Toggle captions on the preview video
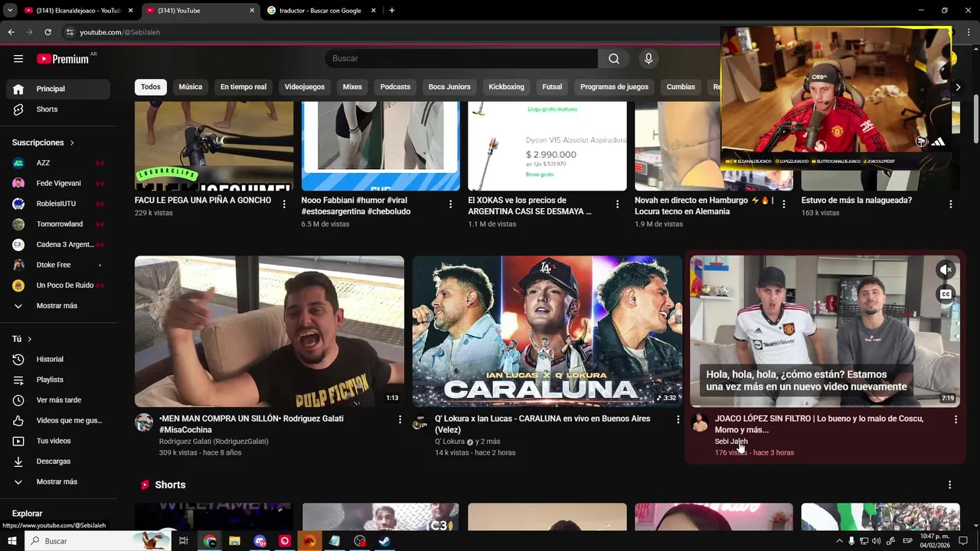Screen dimensions: 980x551 pos(946,295)
